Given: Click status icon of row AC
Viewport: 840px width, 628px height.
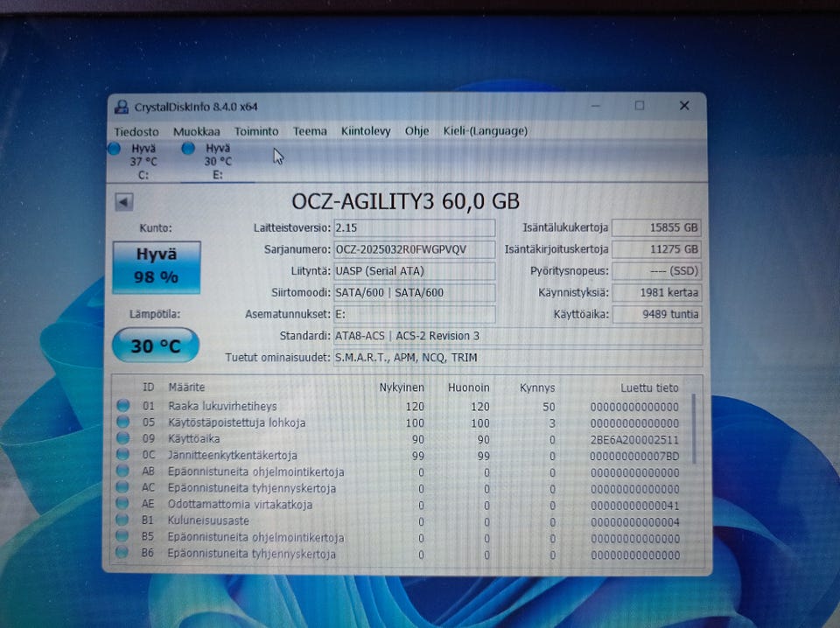Looking at the screenshot, I should 122,487.
